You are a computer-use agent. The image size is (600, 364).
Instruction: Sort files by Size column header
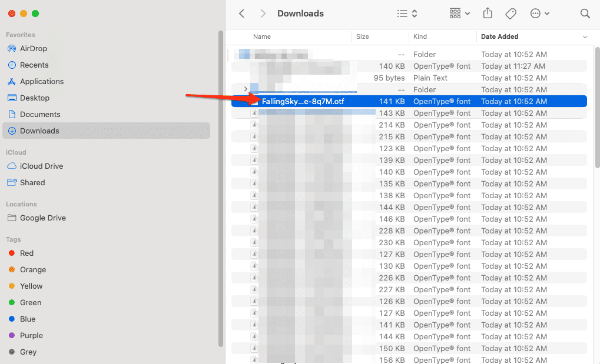(x=363, y=36)
